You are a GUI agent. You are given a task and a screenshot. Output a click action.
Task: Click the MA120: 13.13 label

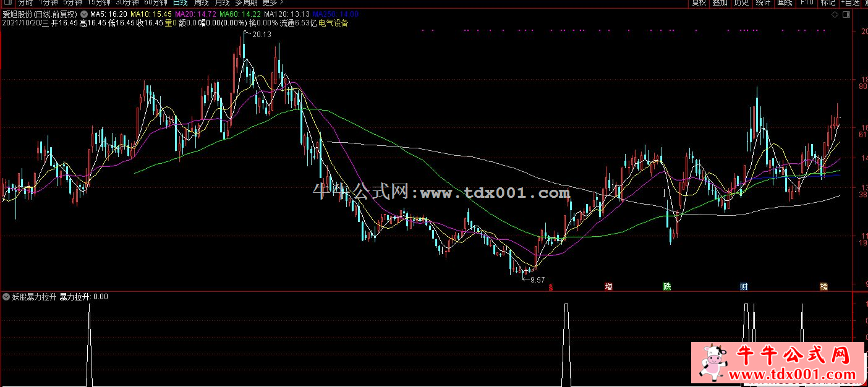pos(286,14)
